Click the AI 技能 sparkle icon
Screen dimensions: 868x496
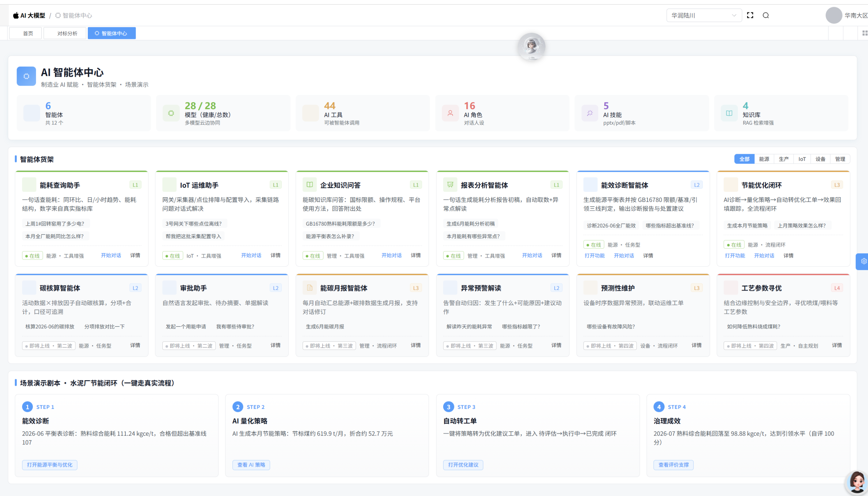(x=590, y=113)
